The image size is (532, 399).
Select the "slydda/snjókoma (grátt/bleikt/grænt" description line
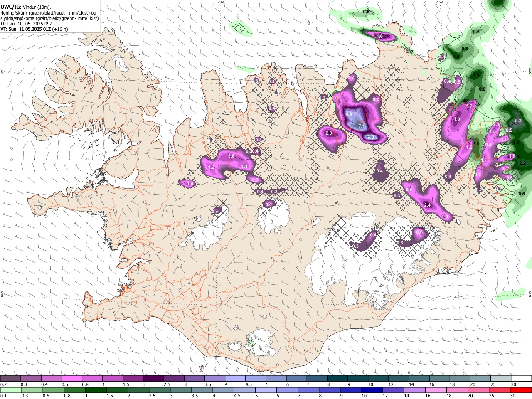pyautogui.click(x=49, y=18)
